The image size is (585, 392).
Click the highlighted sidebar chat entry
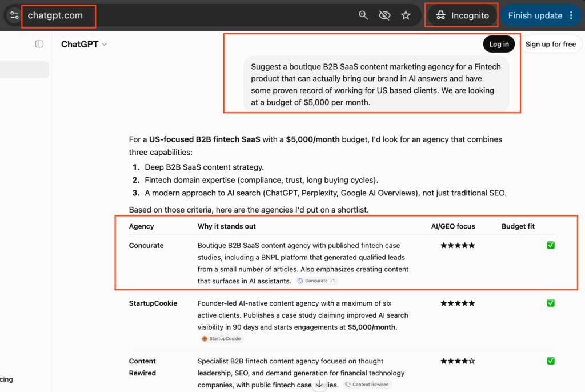coord(24,70)
